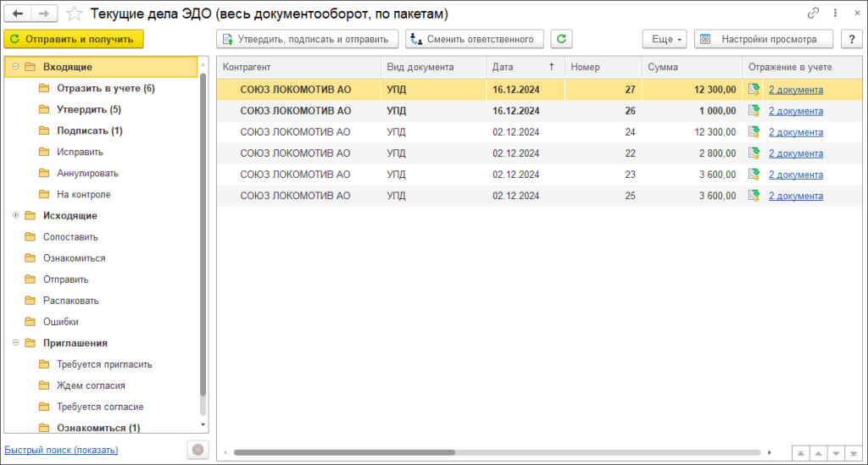Click the clear quick search icon
This screenshot has width=868, height=465.
(197, 450)
